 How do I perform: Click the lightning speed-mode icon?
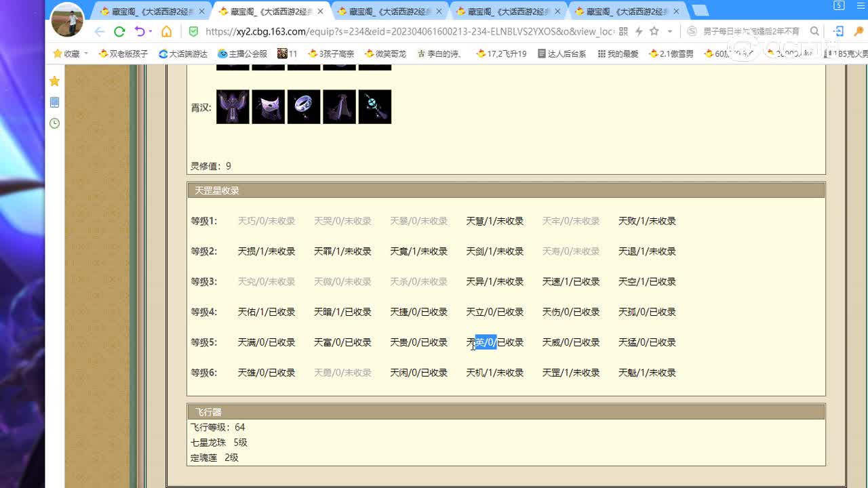point(639,32)
